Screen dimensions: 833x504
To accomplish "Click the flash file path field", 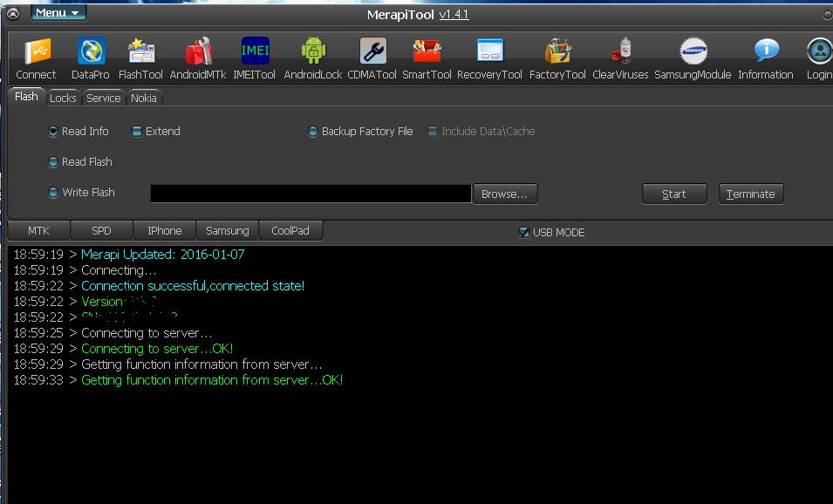I will coord(311,194).
